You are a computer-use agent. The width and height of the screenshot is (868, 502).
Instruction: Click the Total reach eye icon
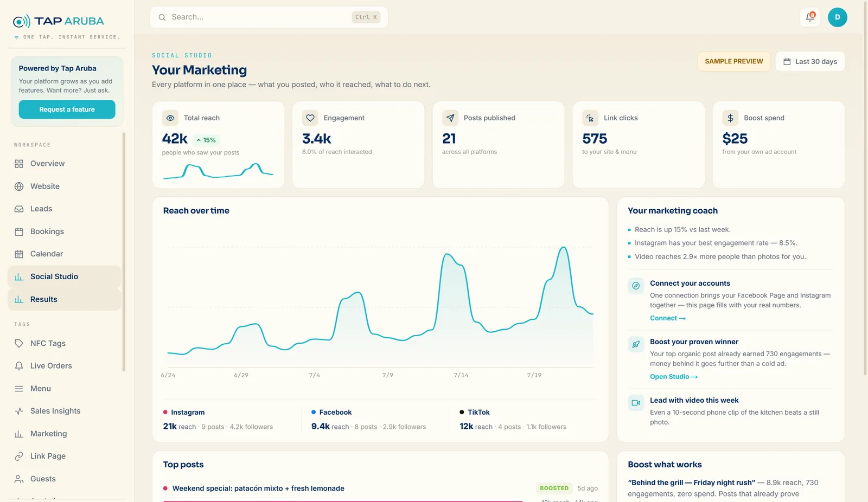click(170, 118)
